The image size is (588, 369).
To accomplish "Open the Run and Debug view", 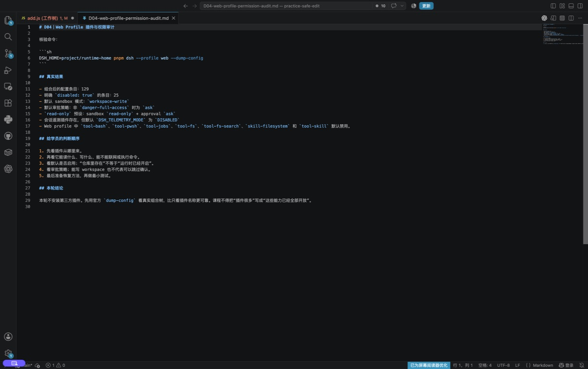I will (x=8, y=70).
